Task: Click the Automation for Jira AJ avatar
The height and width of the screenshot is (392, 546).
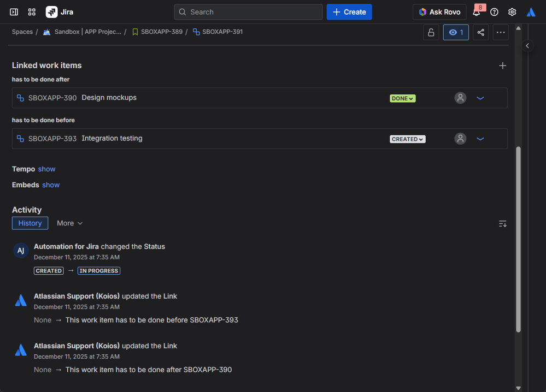Action: tap(21, 251)
